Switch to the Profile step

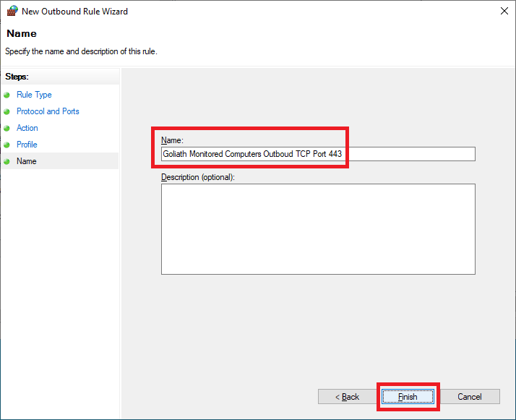(27, 145)
